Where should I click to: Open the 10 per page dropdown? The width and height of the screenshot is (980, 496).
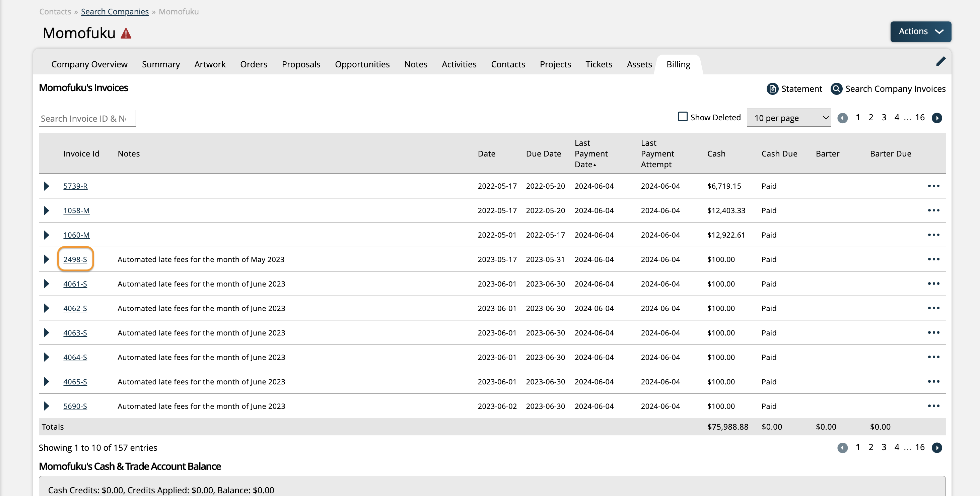coord(789,118)
